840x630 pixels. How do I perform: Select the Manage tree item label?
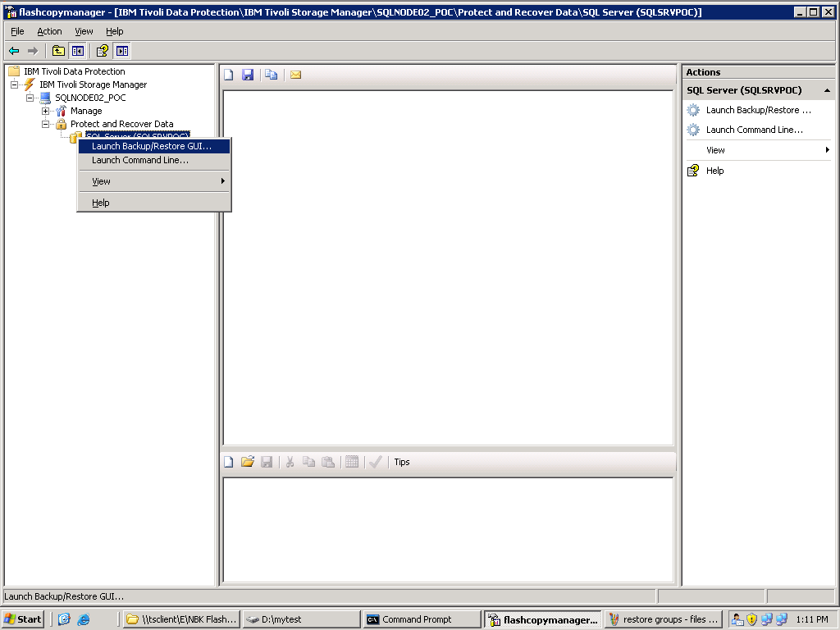point(86,111)
